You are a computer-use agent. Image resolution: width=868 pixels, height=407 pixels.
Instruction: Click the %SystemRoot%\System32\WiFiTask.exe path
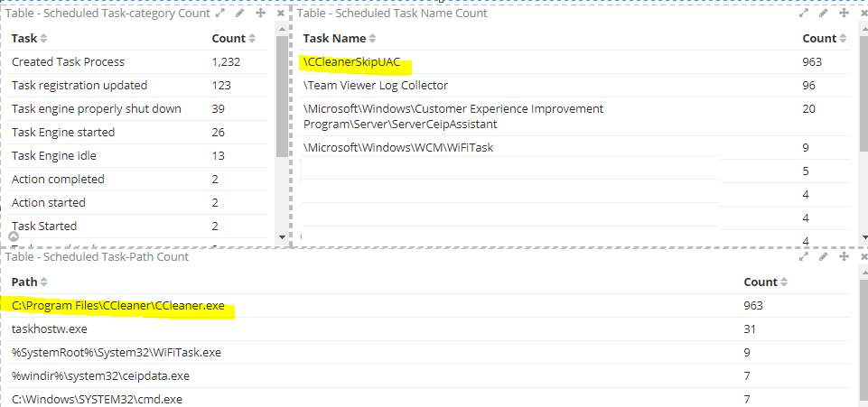tap(117, 353)
